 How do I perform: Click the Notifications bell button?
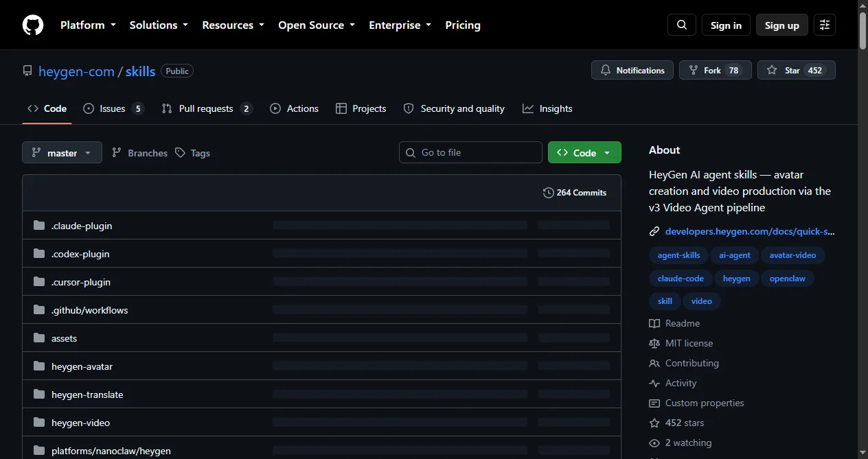pos(632,70)
